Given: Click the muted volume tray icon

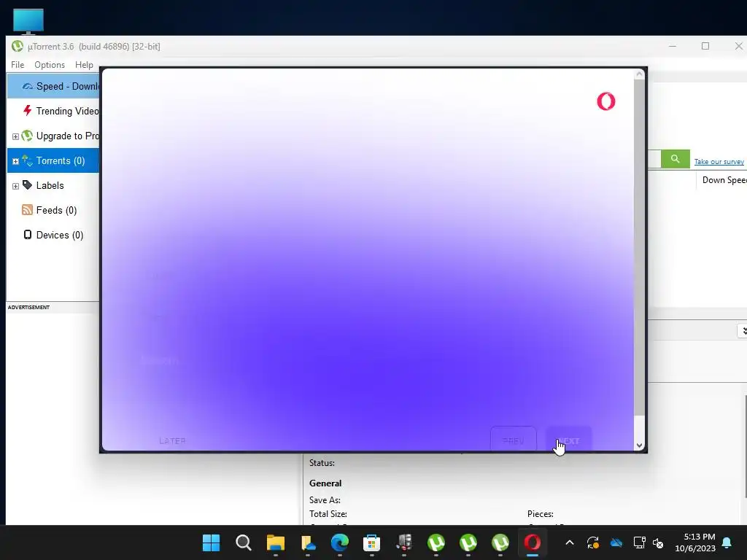Looking at the screenshot, I should point(658,542).
